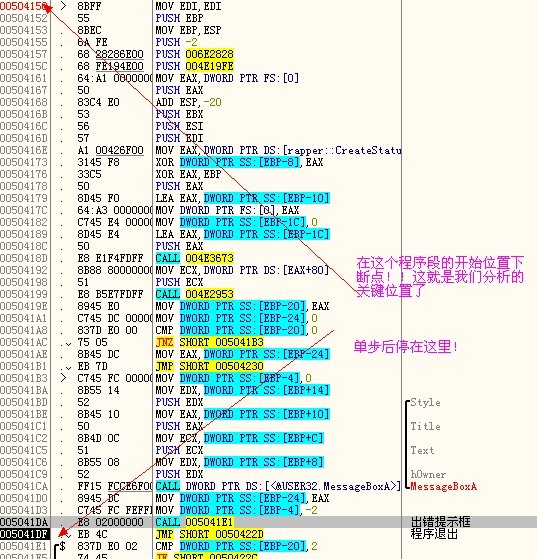The height and width of the screenshot is (559, 537).
Task: Select hex bytes EB 7D
Action: click(92, 366)
